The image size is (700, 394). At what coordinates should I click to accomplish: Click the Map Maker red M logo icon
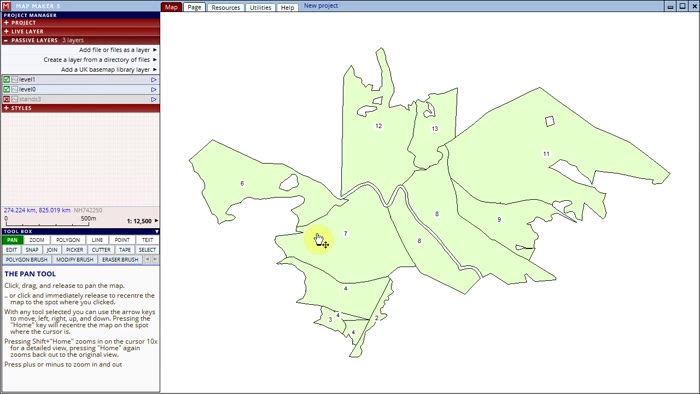pyautogui.click(x=6, y=6)
